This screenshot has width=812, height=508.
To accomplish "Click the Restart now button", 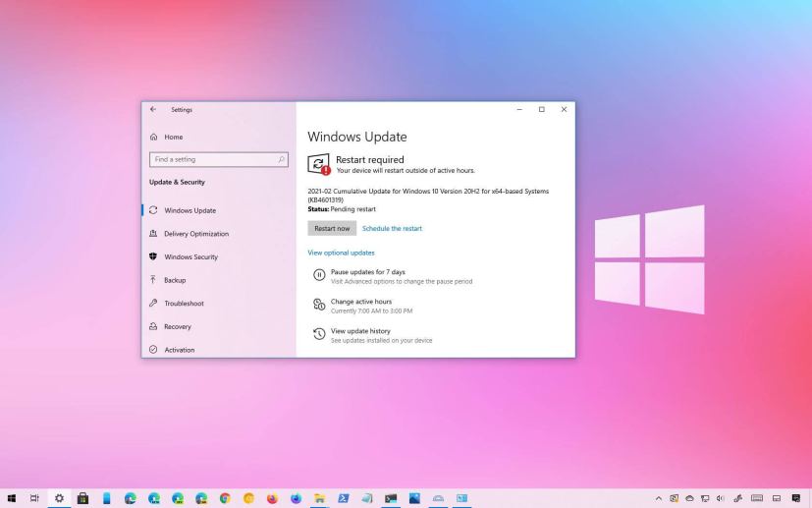I will pyautogui.click(x=332, y=228).
